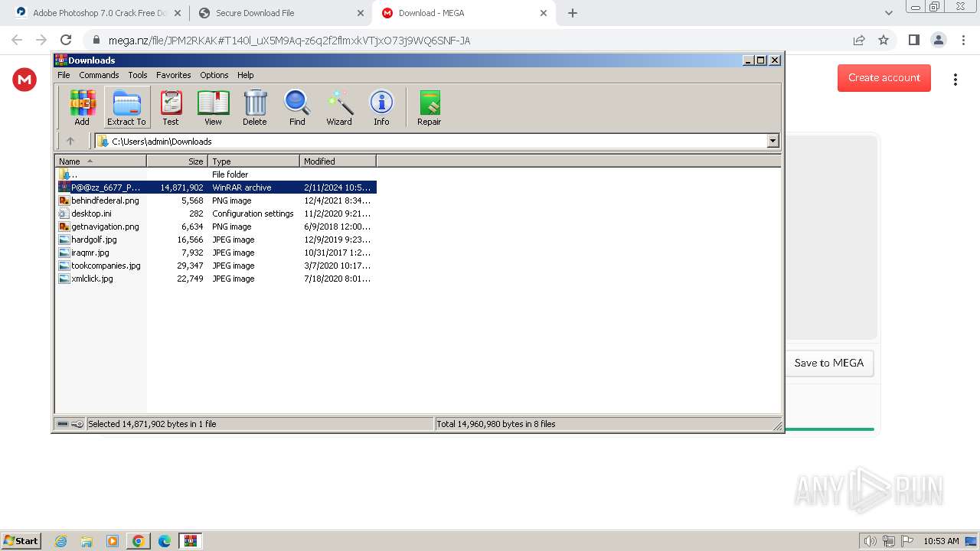Open a new browser tab

573,13
